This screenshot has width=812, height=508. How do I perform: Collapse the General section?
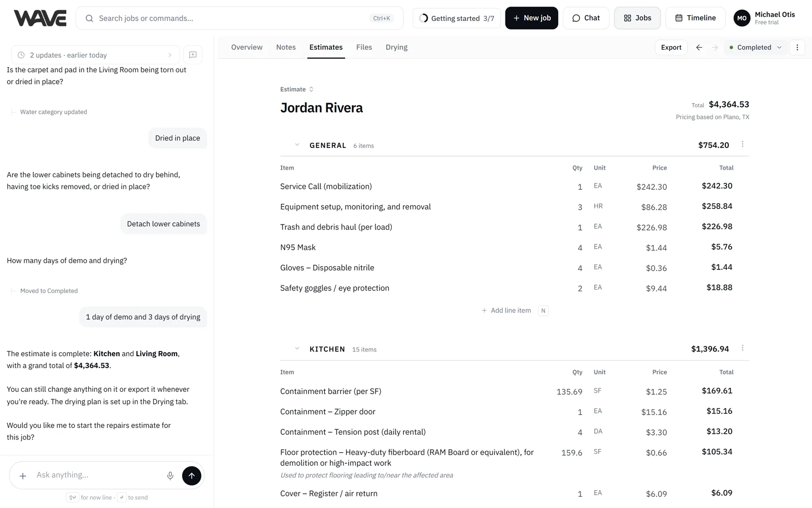tap(297, 145)
